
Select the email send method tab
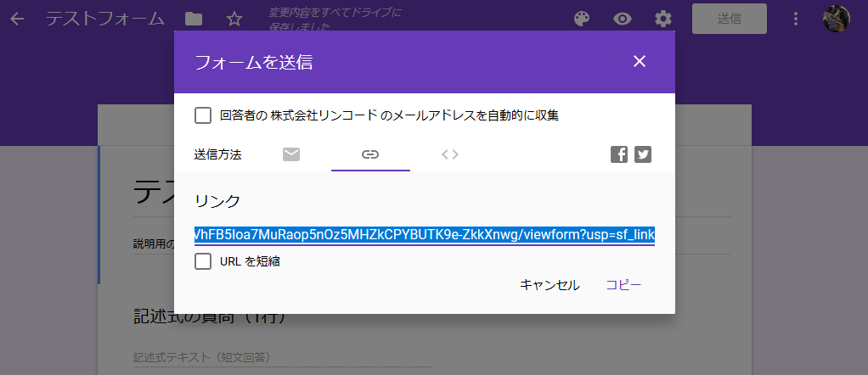291,154
